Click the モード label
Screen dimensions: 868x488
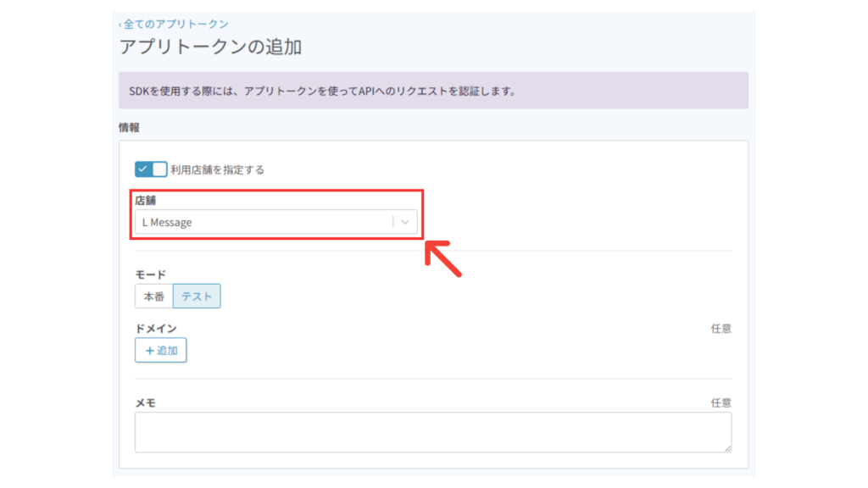point(151,274)
